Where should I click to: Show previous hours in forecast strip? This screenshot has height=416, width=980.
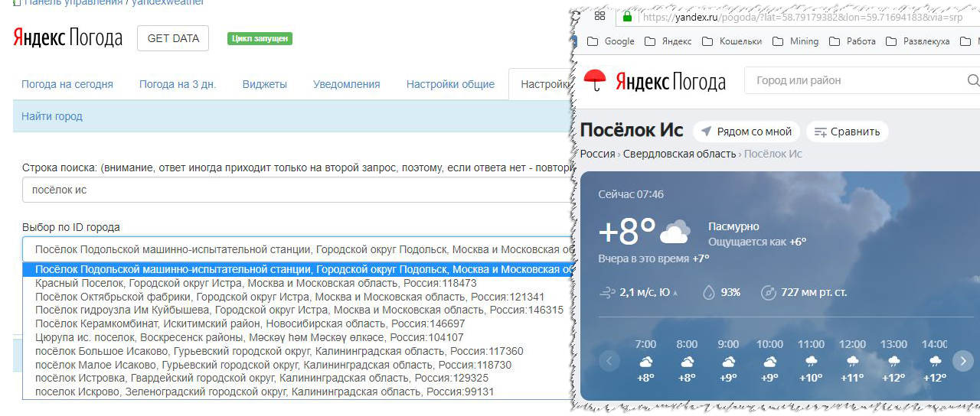609,361
